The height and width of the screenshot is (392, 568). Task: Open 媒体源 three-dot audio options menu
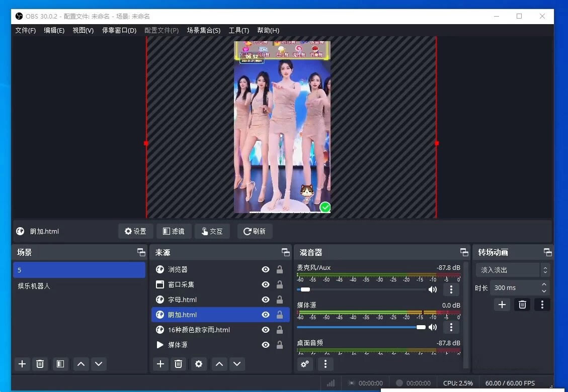[451, 327]
